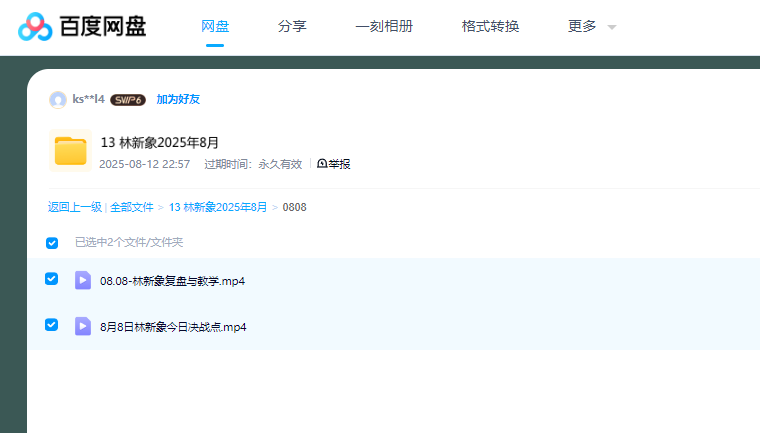Screen dimensions: 760x433
Task: Click 加为好友 to add friend
Action: tap(178, 99)
